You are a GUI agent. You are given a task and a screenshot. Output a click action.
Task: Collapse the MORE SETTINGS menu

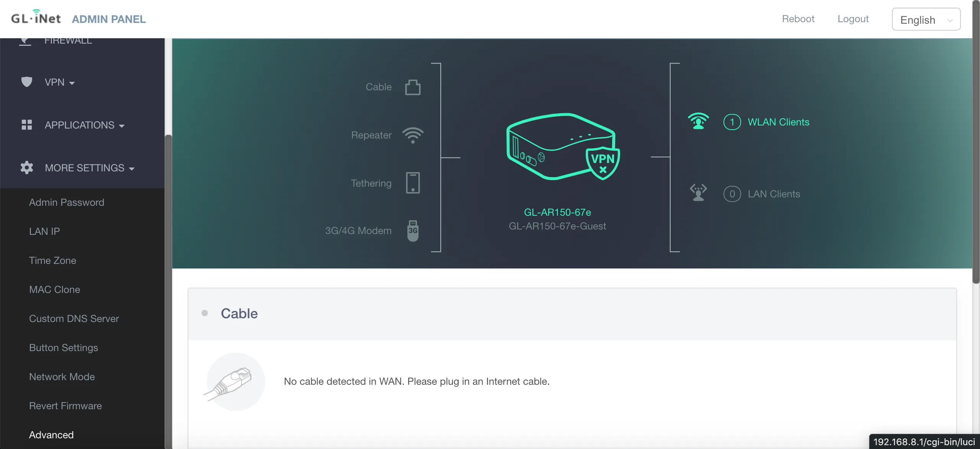point(90,168)
